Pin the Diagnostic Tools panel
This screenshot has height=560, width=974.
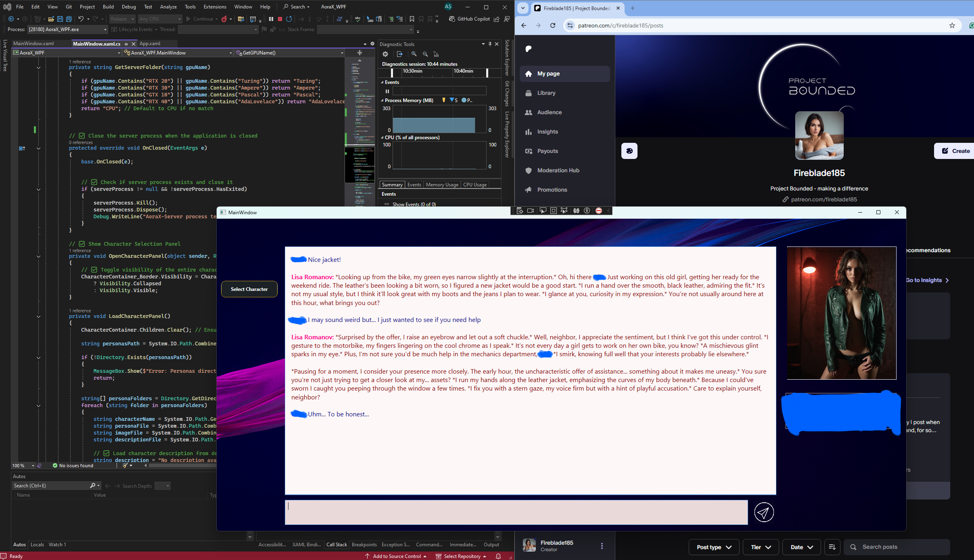[490, 44]
